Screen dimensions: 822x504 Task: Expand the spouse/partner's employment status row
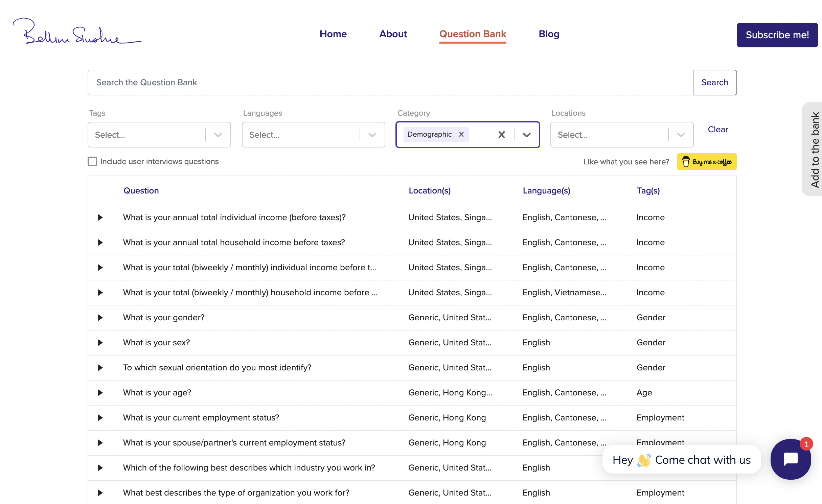100,443
